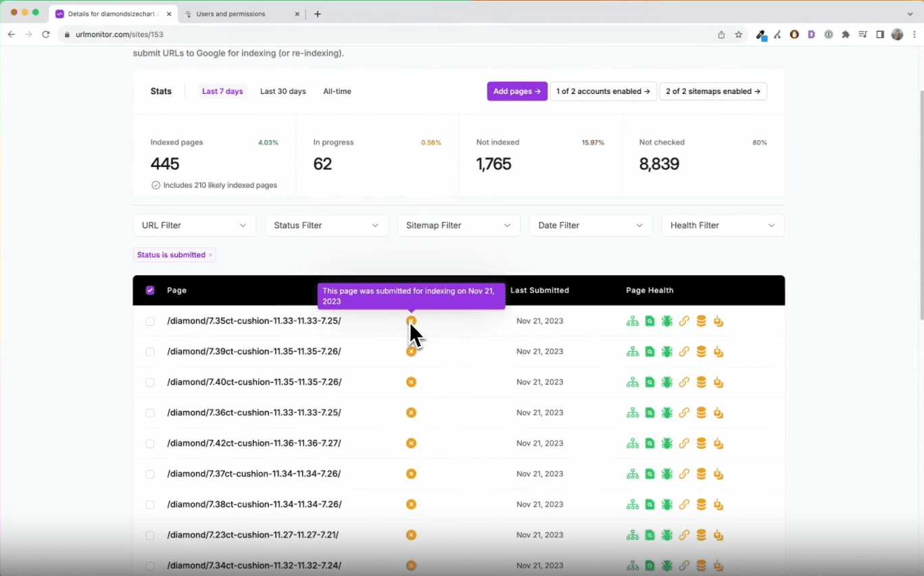Screen dimensions: 924x576
Task: Expand the Sitemap Filter dropdown
Action: click(x=458, y=225)
